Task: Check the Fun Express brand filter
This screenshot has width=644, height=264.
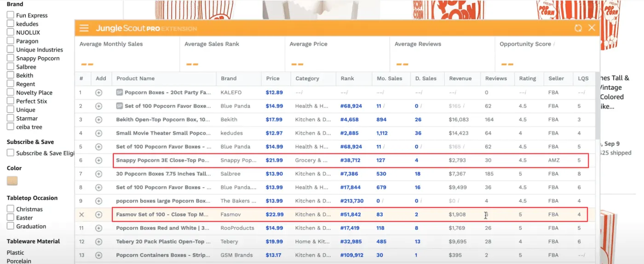Action: [x=10, y=15]
